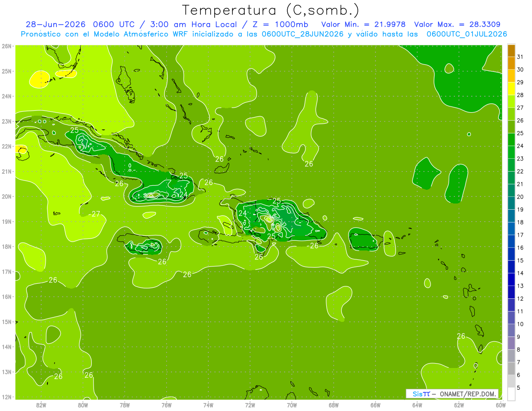
Task: Click the '70W' longitude axis label
Action: point(292,405)
